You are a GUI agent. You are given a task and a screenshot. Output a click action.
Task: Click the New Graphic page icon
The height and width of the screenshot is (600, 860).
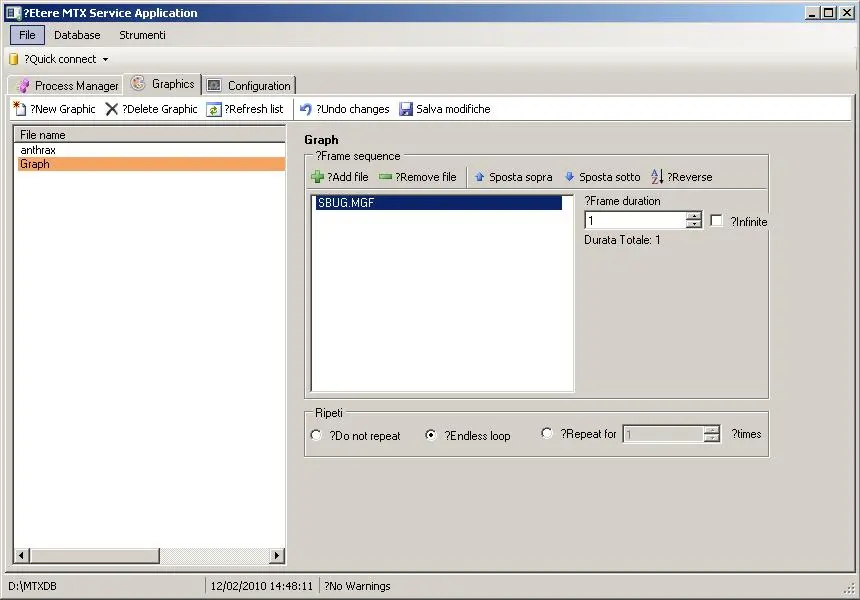(x=20, y=109)
